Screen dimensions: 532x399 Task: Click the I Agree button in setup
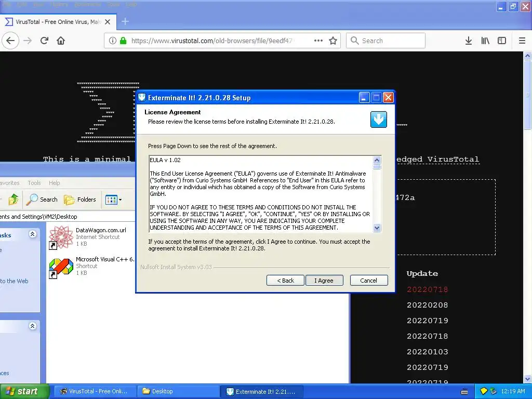[324, 280]
